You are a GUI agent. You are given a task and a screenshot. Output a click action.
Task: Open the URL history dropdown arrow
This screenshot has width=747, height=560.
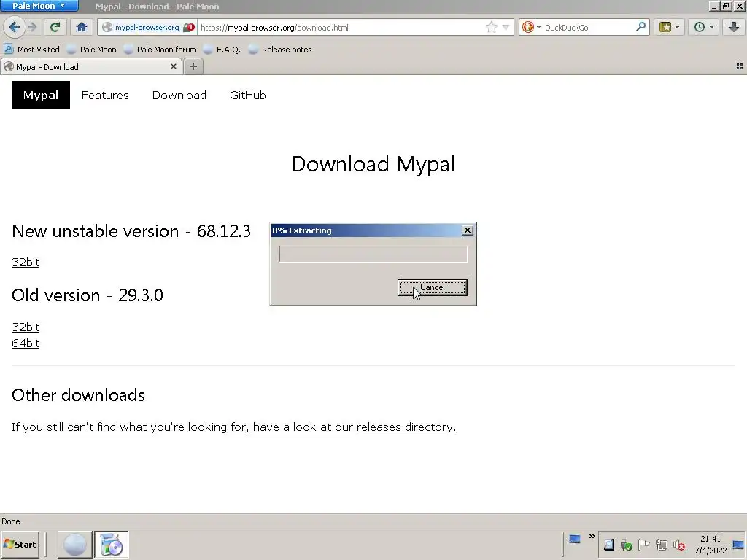click(x=506, y=27)
